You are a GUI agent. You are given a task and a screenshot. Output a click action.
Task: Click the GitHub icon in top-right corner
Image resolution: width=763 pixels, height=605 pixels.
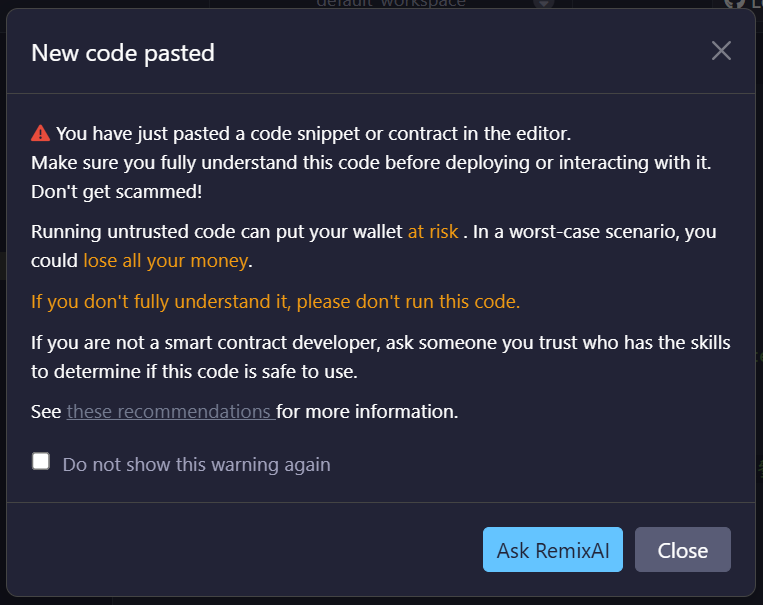733,4
